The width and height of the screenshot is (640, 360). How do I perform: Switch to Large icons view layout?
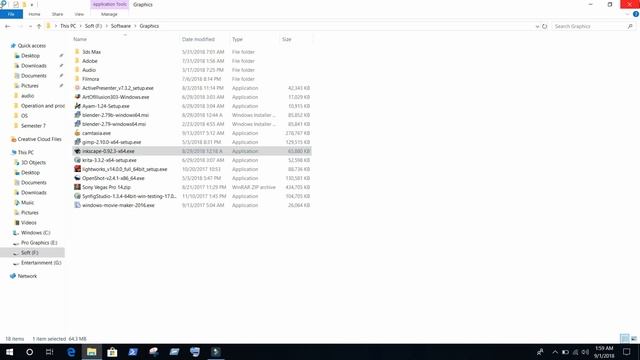point(634,338)
